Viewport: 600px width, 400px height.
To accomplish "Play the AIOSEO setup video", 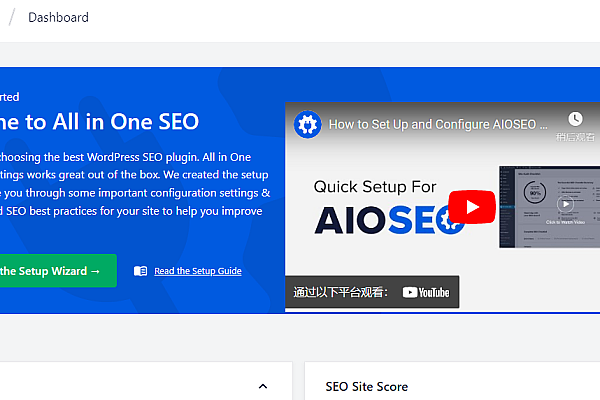I will point(472,207).
